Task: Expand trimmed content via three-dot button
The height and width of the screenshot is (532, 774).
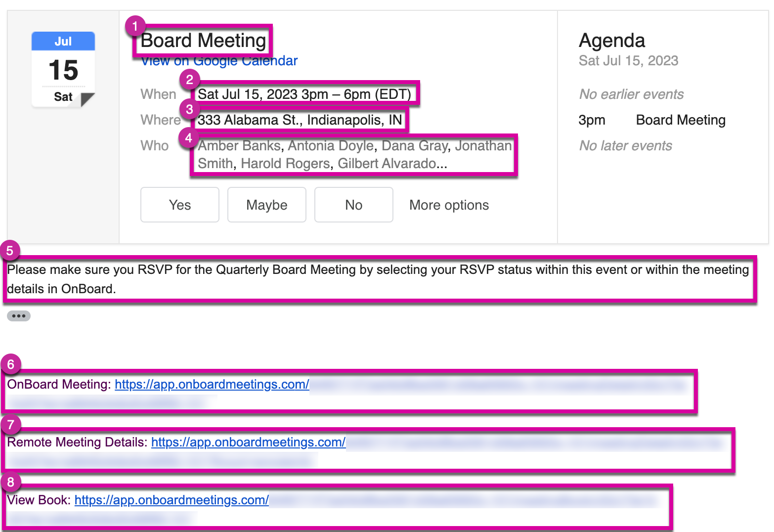Action: pos(19,316)
